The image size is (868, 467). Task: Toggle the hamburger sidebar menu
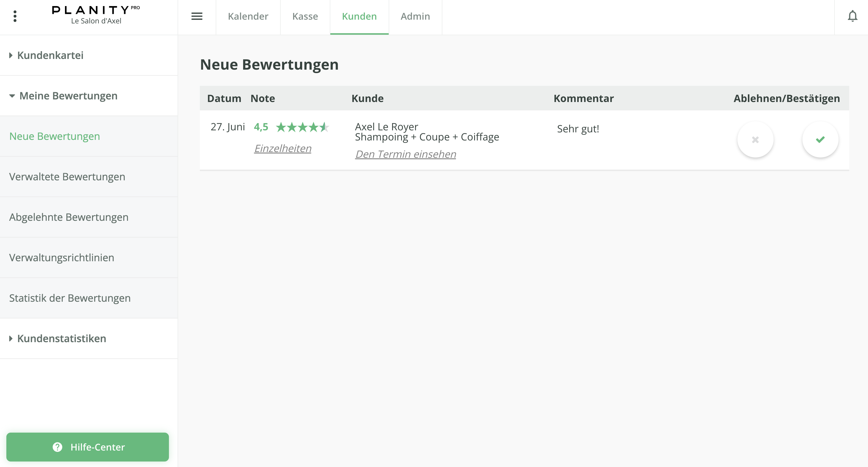[x=197, y=16]
